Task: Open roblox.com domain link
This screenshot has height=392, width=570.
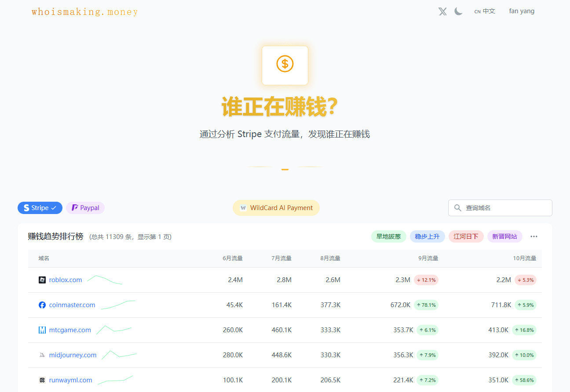Action: click(x=66, y=280)
